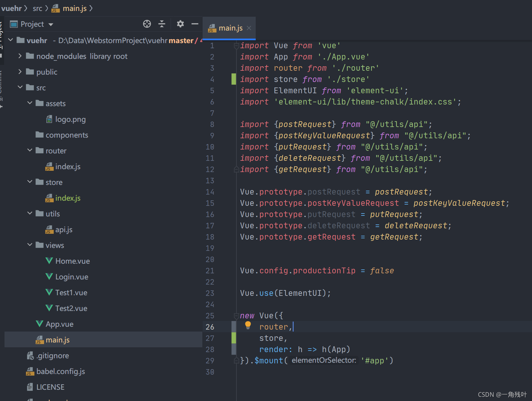Click the green change marker at line 27
This screenshot has height=401, width=532.
point(234,338)
